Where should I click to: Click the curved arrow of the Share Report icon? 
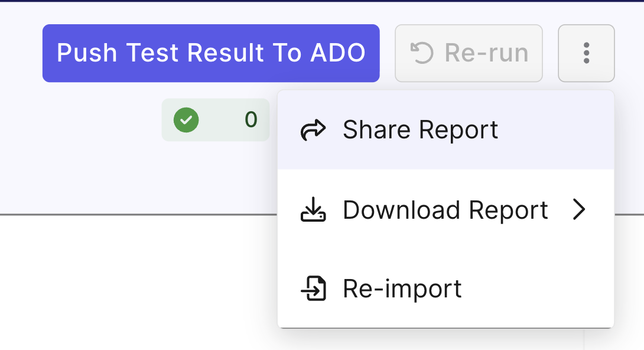(x=313, y=129)
